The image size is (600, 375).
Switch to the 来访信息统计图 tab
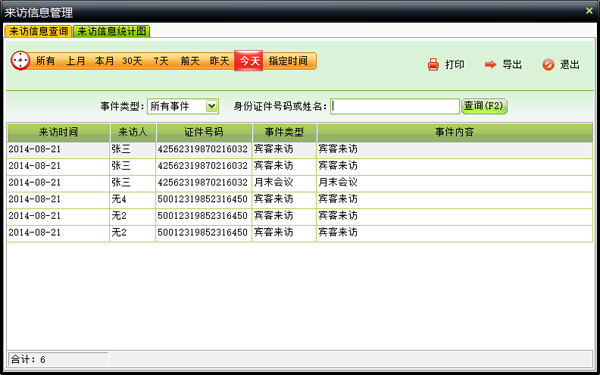[112, 31]
